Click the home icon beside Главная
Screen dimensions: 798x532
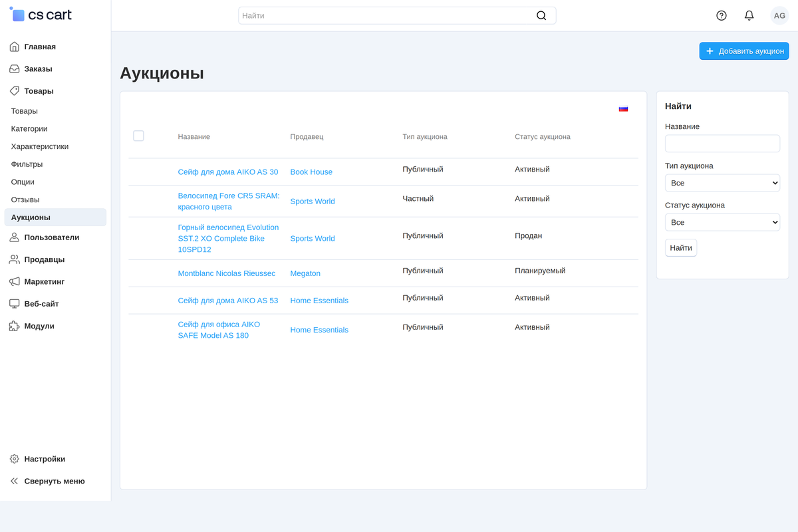pos(15,47)
